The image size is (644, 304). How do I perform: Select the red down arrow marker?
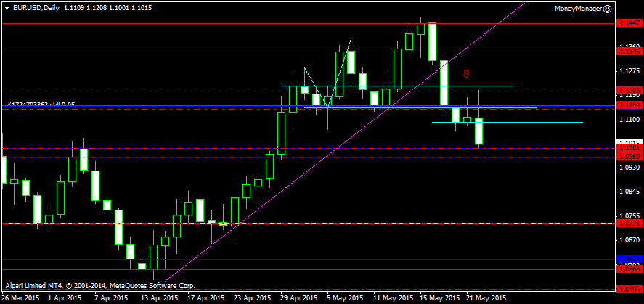(466, 74)
